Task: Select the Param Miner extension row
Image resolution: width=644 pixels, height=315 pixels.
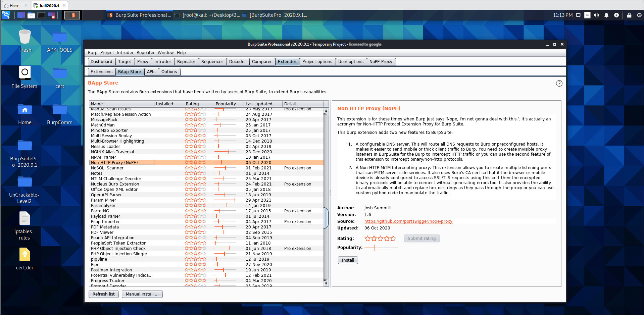Action: [x=206, y=200]
